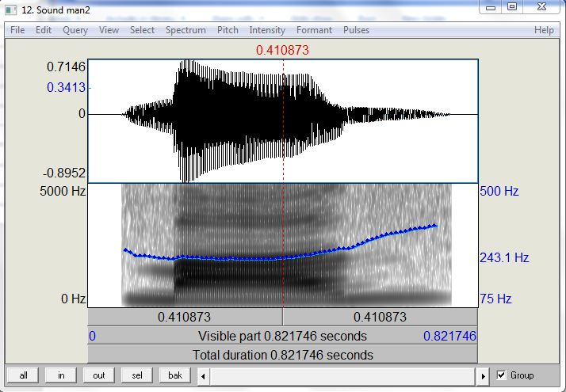Click the 'sel' zoom-to-selection button
The width and height of the screenshot is (566, 392).
coord(137,375)
